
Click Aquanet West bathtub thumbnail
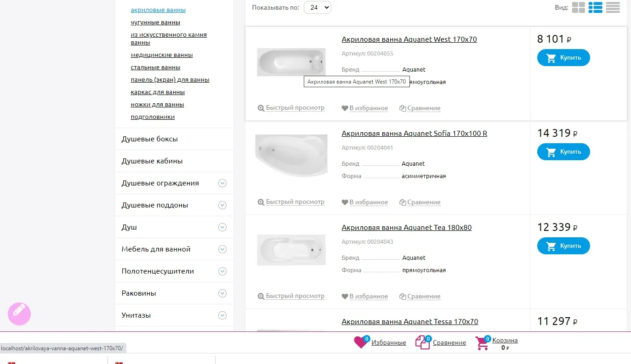(291, 62)
